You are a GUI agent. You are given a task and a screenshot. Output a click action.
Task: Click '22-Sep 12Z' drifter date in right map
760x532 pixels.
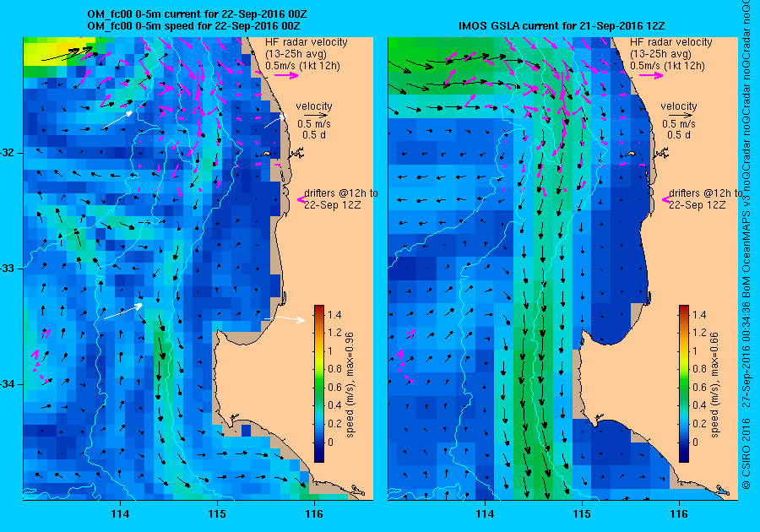click(698, 205)
